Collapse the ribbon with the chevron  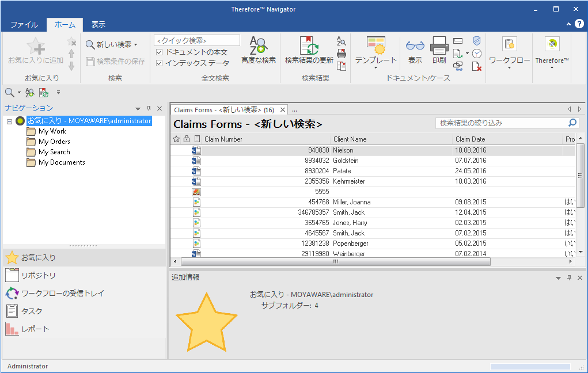tap(568, 24)
